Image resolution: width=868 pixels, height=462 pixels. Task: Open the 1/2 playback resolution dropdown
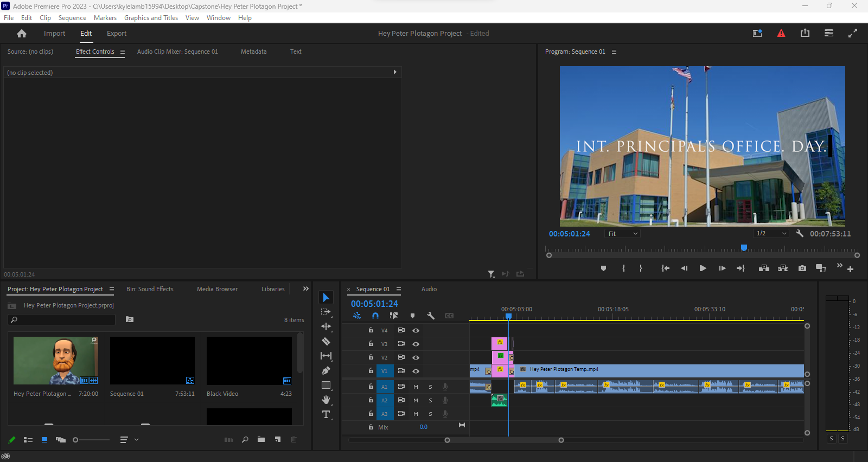771,234
